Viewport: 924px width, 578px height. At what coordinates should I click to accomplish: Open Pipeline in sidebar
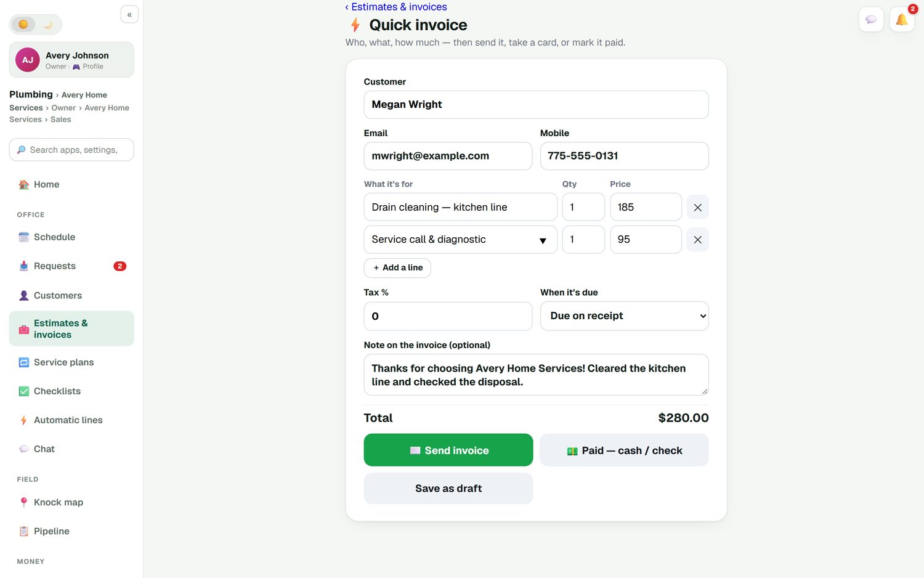[71, 531]
